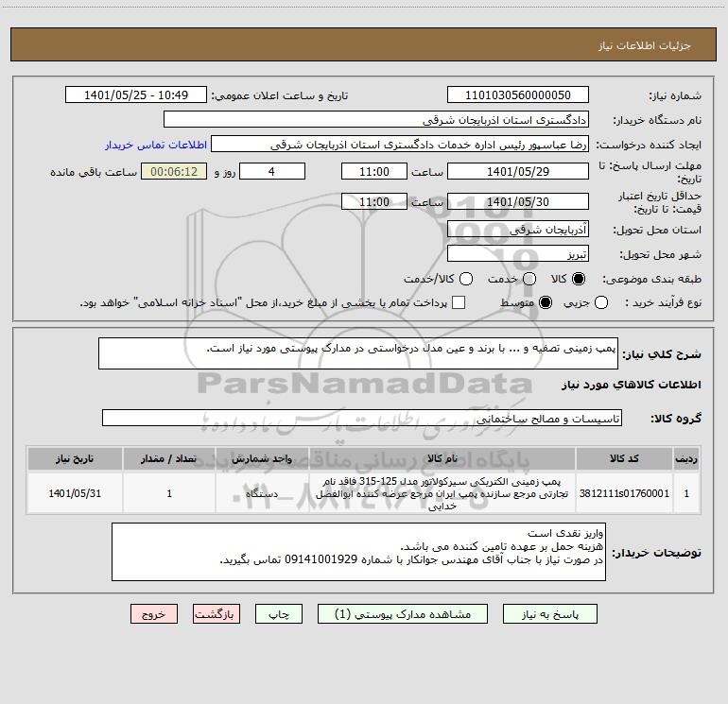Click the تاریخ نیاز column header
Image resolution: width=728 pixels, height=704 pixels.
click(x=75, y=459)
